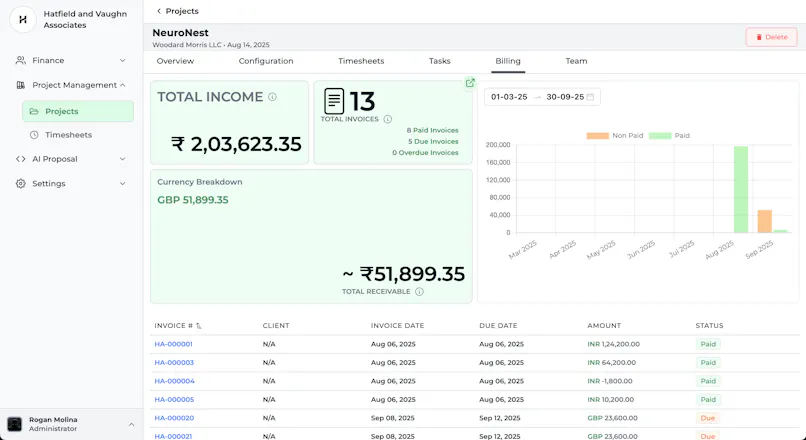806x440 pixels.
Task: Click the green August Paid bar
Action: pos(741,190)
